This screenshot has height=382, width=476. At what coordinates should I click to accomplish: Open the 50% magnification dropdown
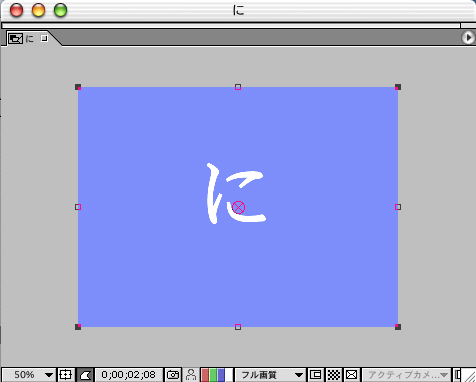coord(29,375)
